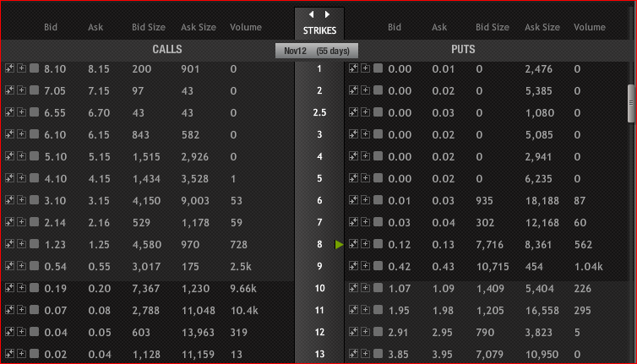Click put ask price 0.43 at strike 9
Viewport: 637px width, 364px height.
[x=444, y=267]
